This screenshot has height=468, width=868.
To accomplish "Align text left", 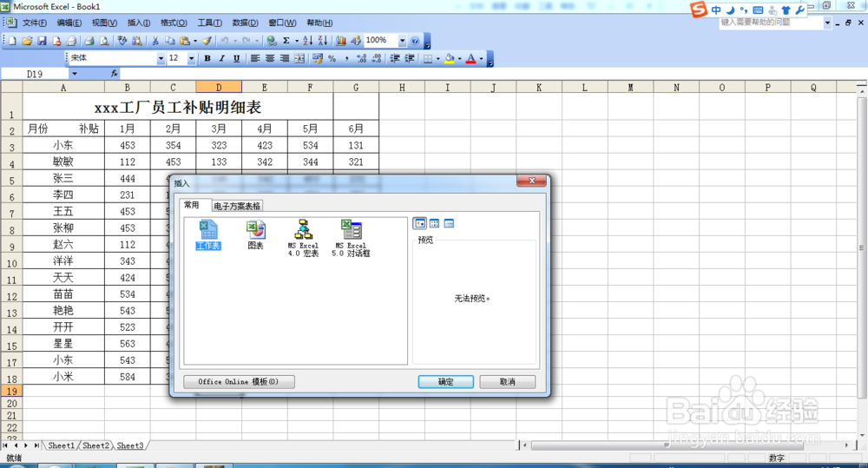I will coord(254,58).
